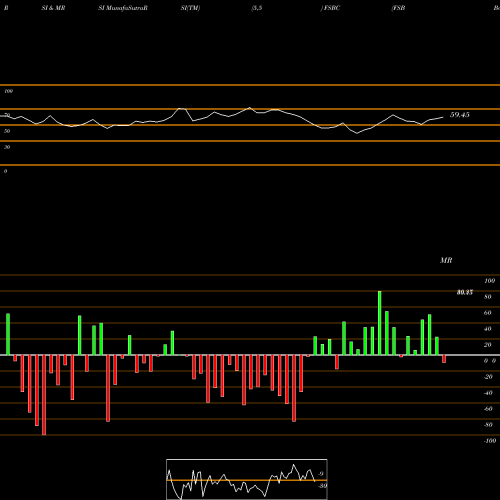Open the mini overview chart thumbnail
The image size is (500, 500).
[247, 479]
